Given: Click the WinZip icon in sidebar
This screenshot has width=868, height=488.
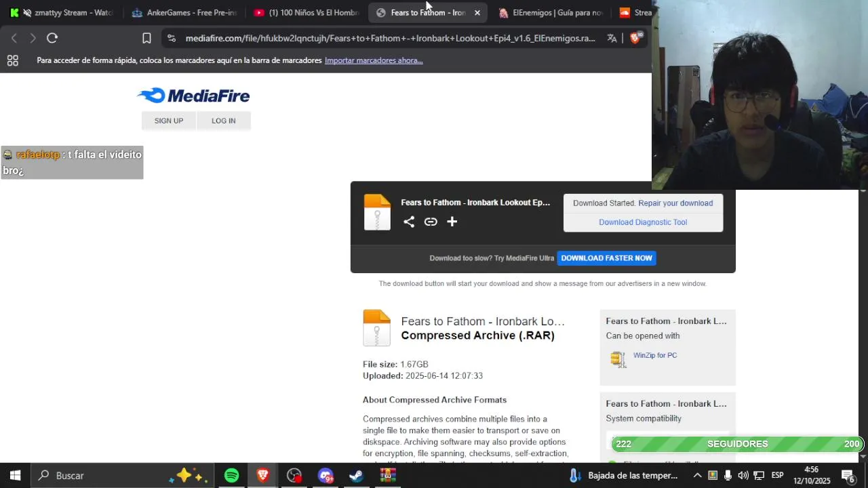Looking at the screenshot, I should (617, 359).
